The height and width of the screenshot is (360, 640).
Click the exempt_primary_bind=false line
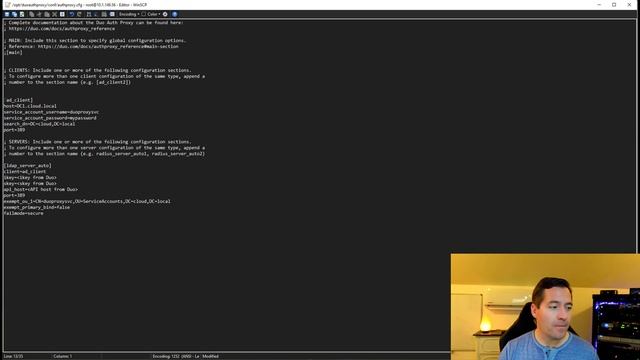point(37,207)
